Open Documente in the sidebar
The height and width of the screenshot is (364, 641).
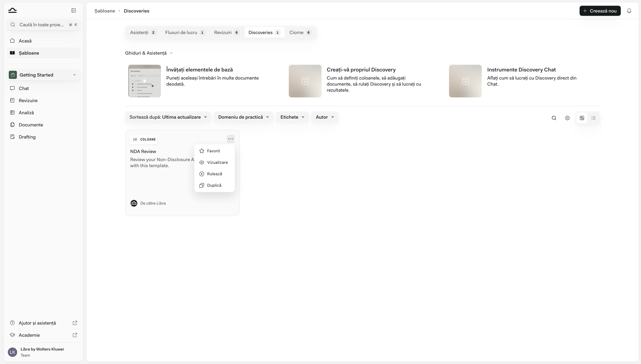click(x=44, y=125)
